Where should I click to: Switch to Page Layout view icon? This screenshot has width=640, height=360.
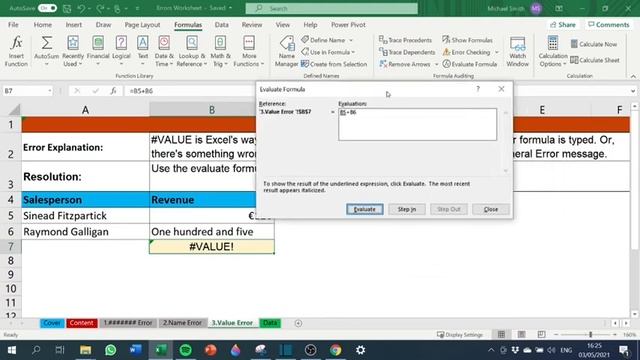[522, 335]
